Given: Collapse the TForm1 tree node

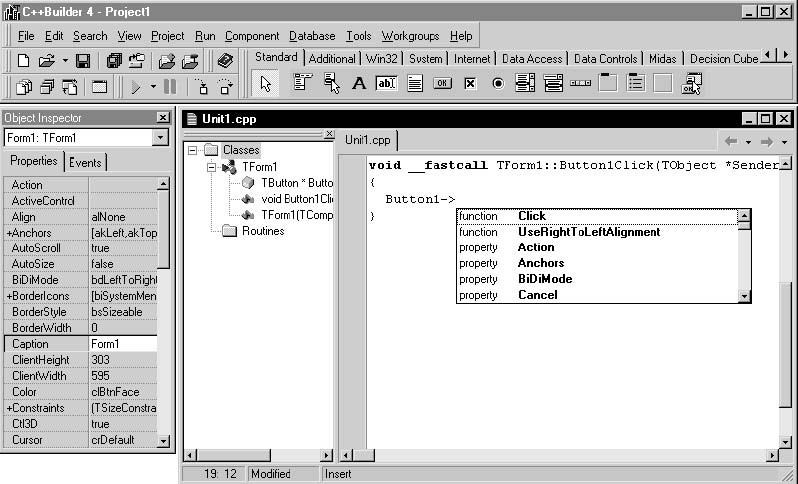Looking at the screenshot, I should point(211,167).
